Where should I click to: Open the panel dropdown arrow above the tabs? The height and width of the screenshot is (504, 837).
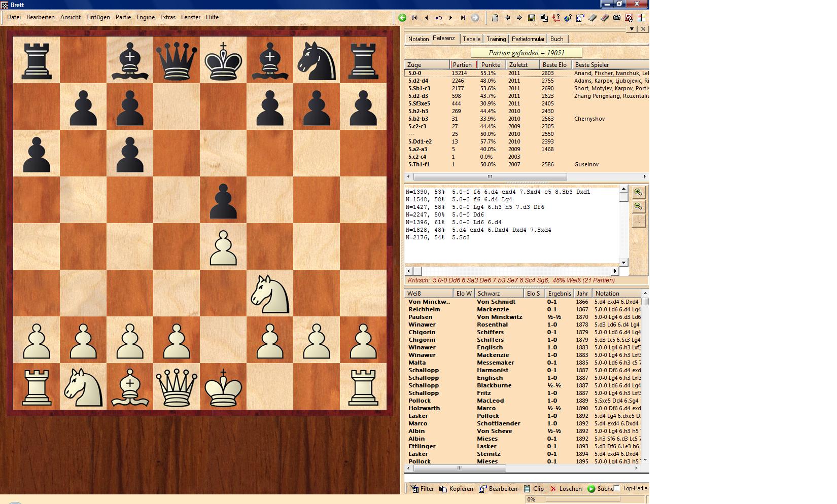(x=632, y=29)
